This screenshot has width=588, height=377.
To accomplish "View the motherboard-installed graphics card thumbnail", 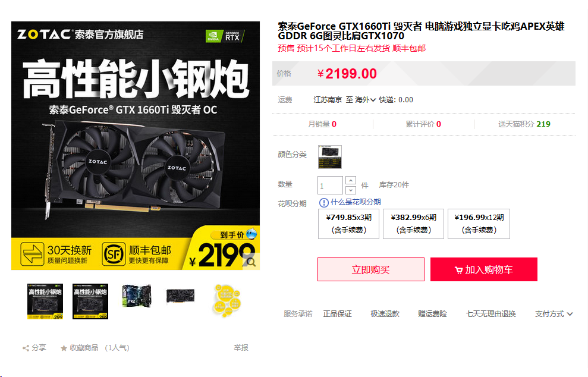I will pos(136,296).
